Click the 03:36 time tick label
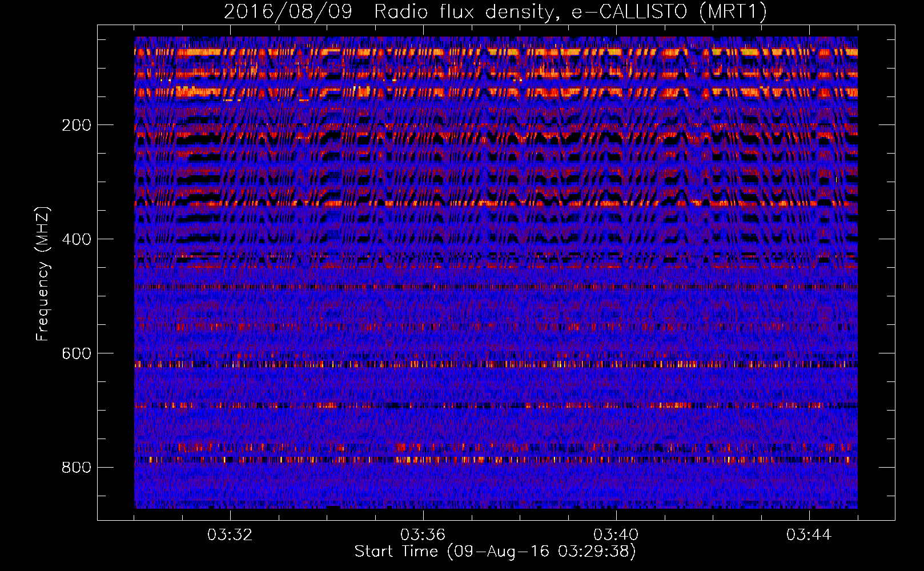Image resolution: width=924 pixels, height=571 pixels. click(x=423, y=535)
